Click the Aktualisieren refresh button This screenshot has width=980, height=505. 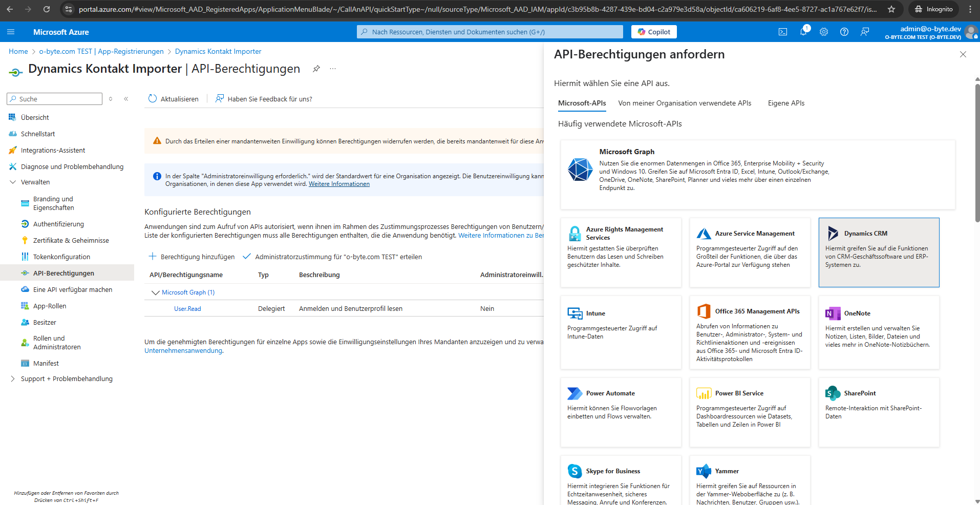173,99
